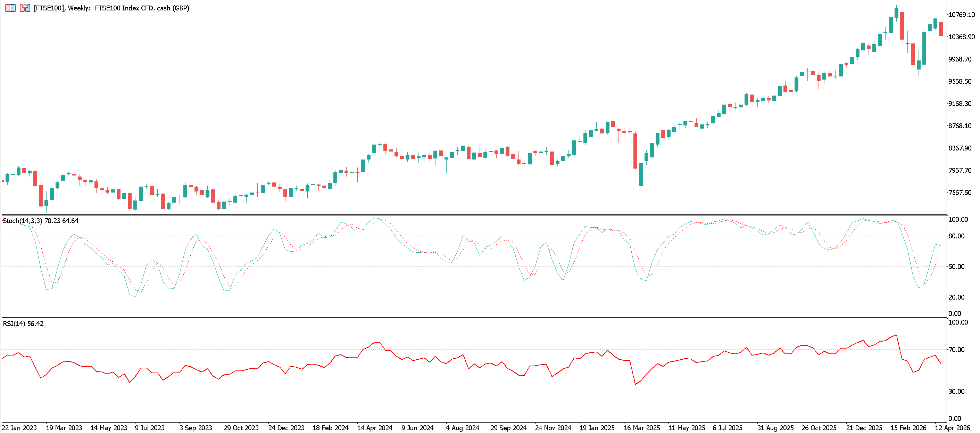Click the 100.00 label on the Stochastic scale
This screenshot has height=433, width=980.
[x=958, y=219]
